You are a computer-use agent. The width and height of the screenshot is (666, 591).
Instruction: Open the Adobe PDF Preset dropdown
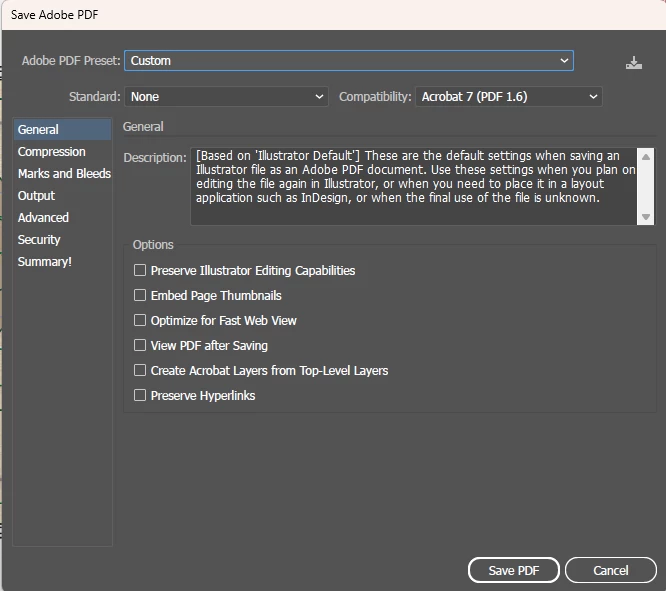point(349,61)
